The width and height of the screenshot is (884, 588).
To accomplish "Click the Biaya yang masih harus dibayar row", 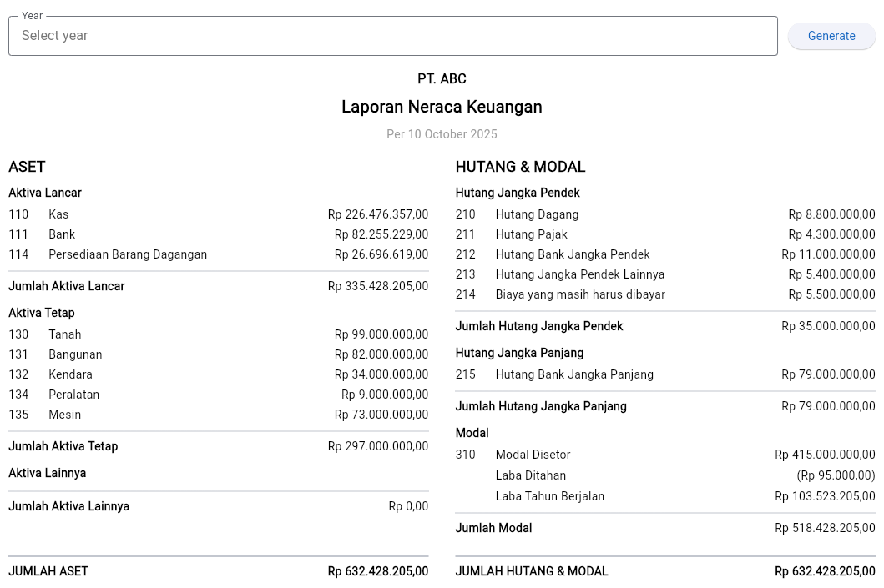I will [x=581, y=294].
